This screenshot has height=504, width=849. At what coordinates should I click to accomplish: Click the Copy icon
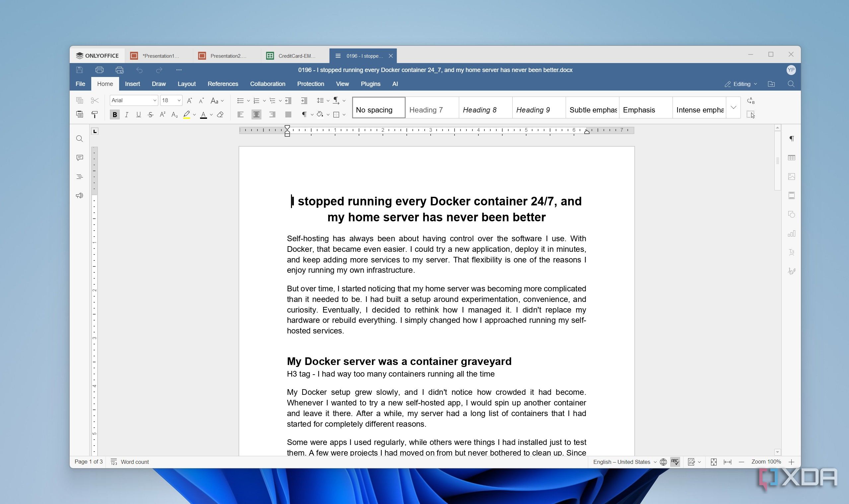tap(80, 100)
